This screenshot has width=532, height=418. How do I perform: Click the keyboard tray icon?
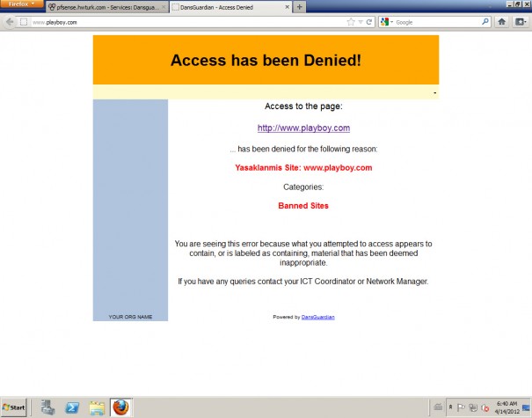pos(438,407)
